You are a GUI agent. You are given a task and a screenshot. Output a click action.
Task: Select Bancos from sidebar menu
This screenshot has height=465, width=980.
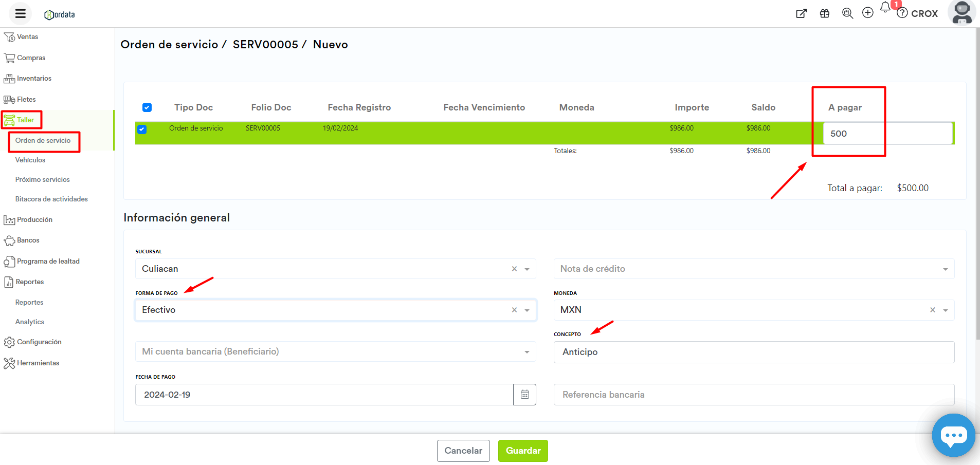click(x=28, y=240)
